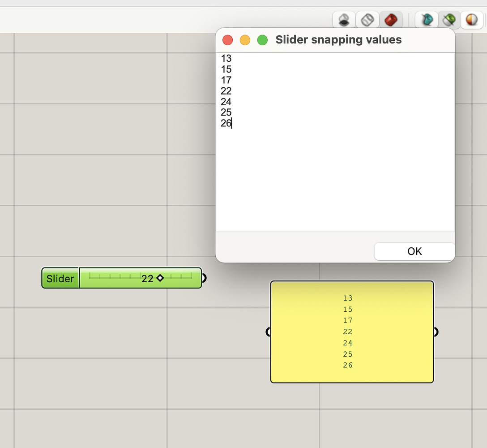Select value 13 in the yellow panel
This screenshot has width=487, height=448.
347,298
